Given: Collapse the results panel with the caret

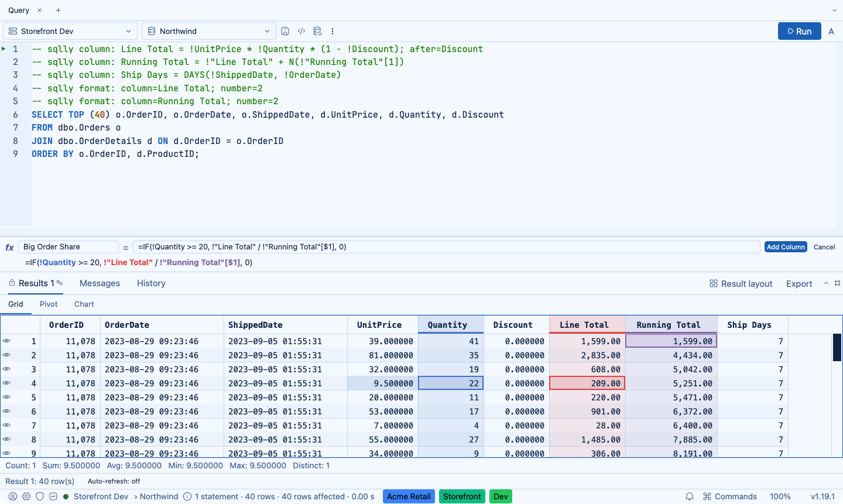Looking at the screenshot, I should point(826,283).
